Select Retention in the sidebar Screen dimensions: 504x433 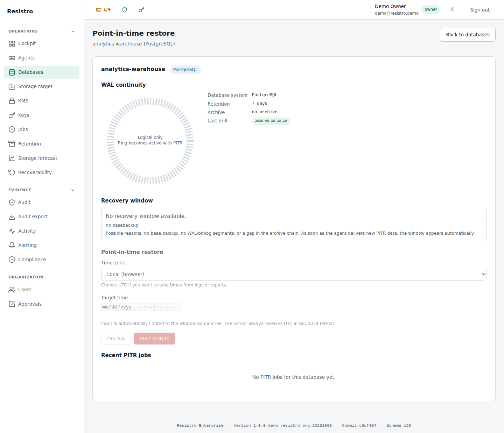(x=42, y=144)
